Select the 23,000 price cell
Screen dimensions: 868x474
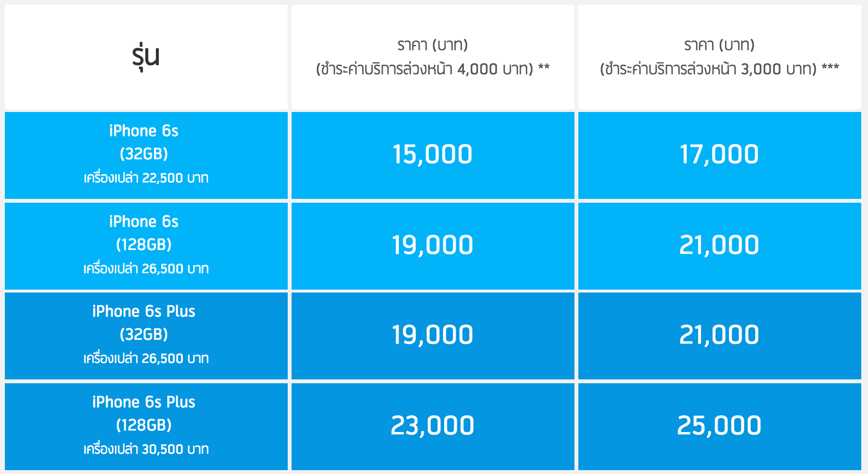tap(433, 426)
